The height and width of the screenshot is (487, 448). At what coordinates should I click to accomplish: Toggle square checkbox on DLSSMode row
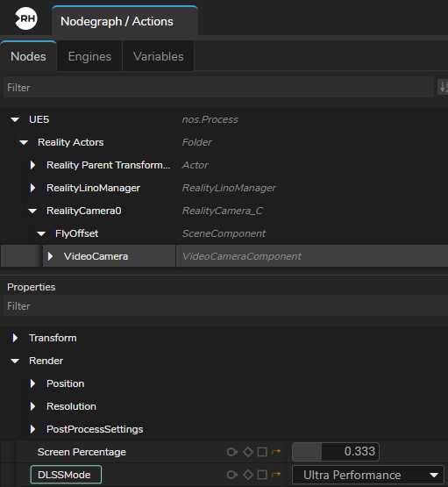click(x=262, y=475)
